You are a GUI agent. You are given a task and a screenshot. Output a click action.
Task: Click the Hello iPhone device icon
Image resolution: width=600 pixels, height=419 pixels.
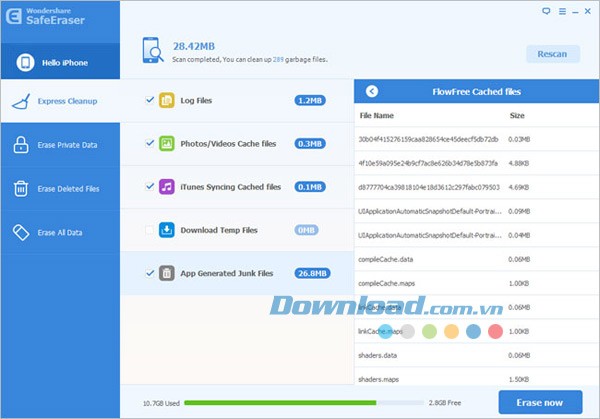[x=26, y=62]
